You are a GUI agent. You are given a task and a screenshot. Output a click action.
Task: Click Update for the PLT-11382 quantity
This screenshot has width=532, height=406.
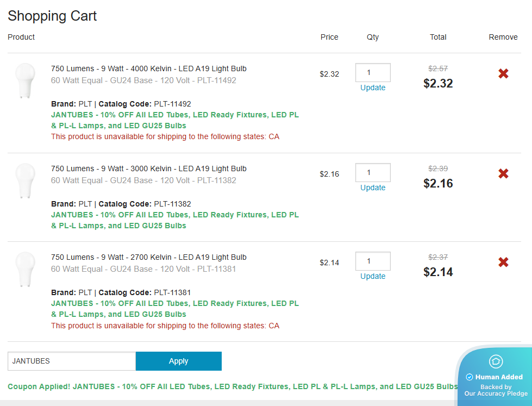click(373, 188)
